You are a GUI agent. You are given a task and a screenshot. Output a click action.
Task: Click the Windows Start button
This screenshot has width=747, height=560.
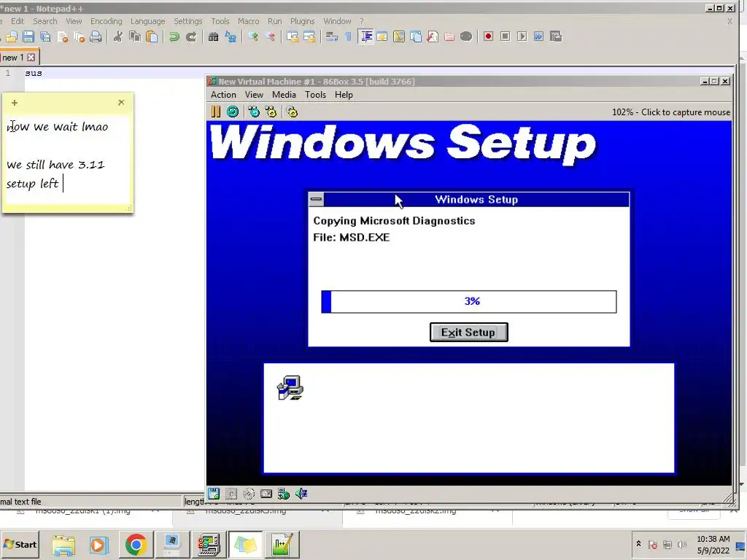[x=20, y=544]
